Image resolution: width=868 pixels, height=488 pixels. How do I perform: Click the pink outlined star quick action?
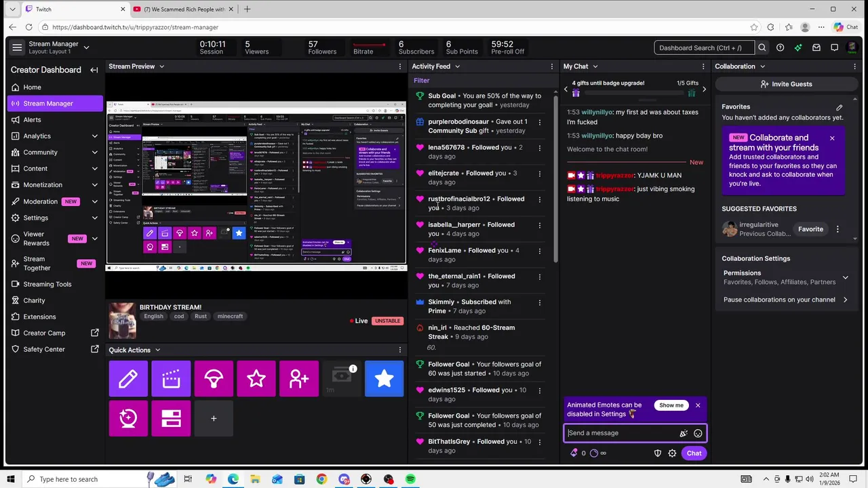coord(256,379)
